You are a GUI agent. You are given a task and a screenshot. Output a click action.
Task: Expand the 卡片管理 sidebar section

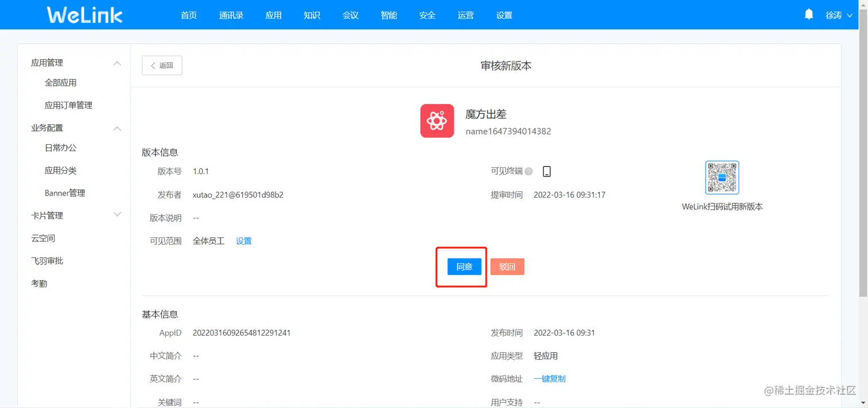pos(117,214)
